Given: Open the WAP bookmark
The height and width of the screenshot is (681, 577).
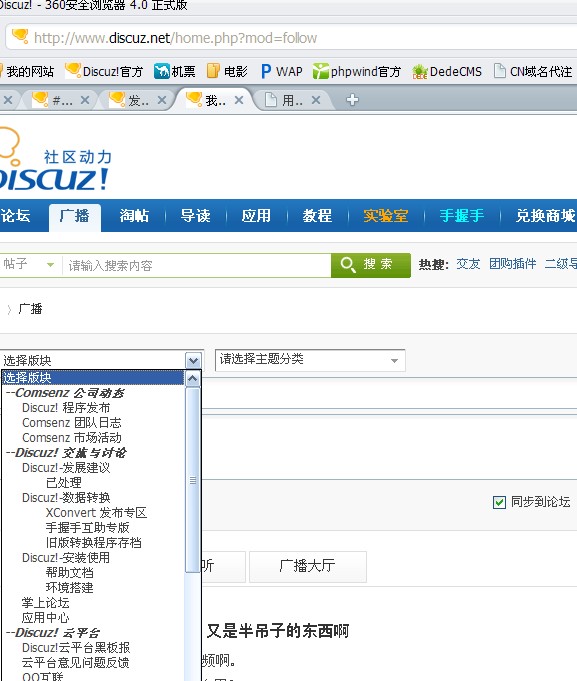Looking at the screenshot, I should pos(281,71).
